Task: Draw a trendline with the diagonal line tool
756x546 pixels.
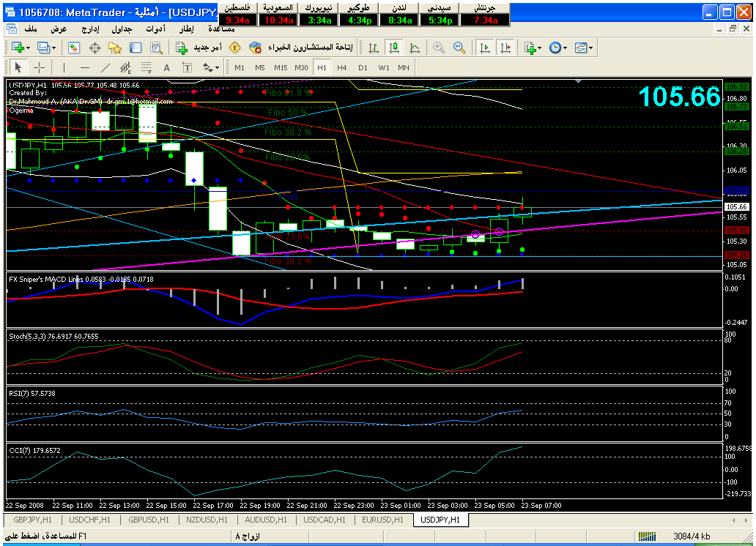Action: point(105,67)
